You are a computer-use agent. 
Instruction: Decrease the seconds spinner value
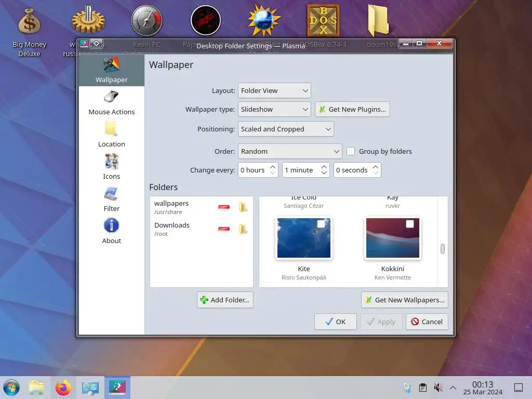[376, 173]
